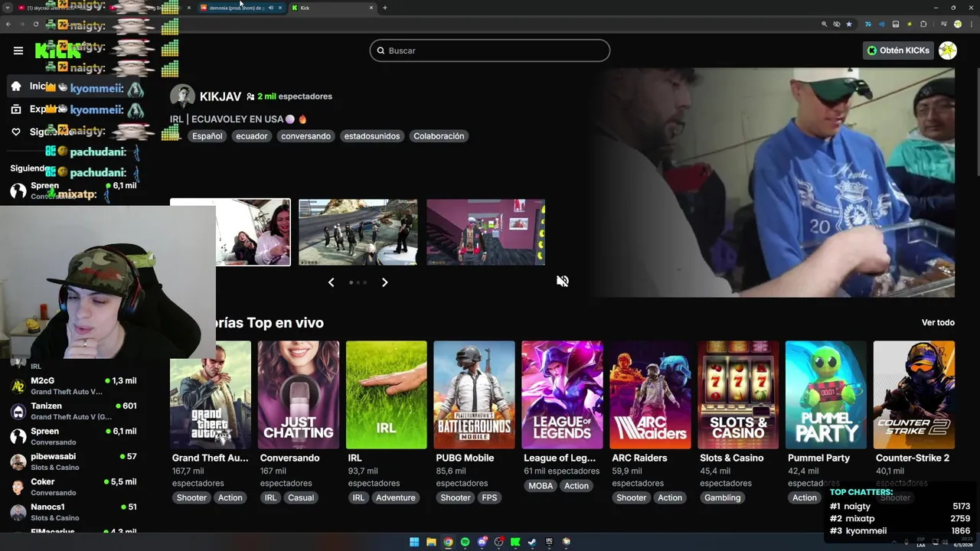The height and width of the screenshot is (551, 980).
Task: Open Slots & Casino category cover
Action: click(x=738, y=395)
